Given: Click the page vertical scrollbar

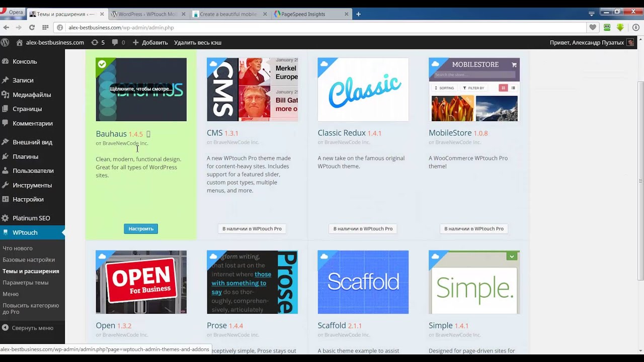Looking at the screenshot, I should [x=640, y=181].
